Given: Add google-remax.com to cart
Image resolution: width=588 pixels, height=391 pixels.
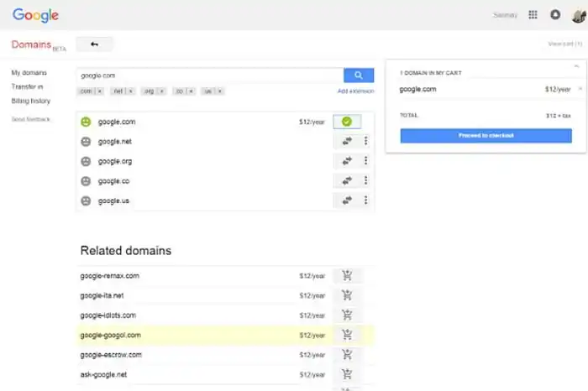Looking at the screenshot, I should coord(347,275).
